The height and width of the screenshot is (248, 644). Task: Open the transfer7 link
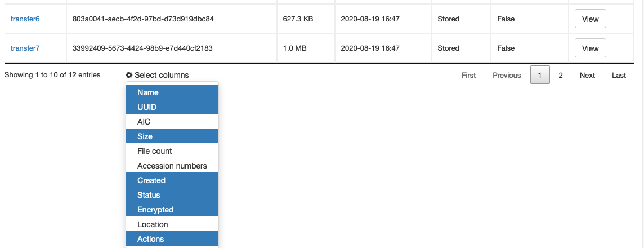pos(25,48)
